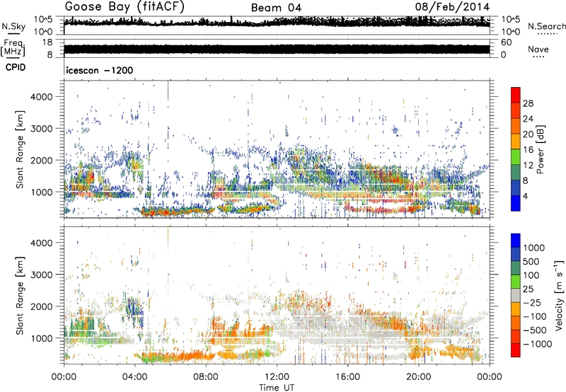Click the '28' value on the Power scale
Screen dimensions: 566x392
528,103
